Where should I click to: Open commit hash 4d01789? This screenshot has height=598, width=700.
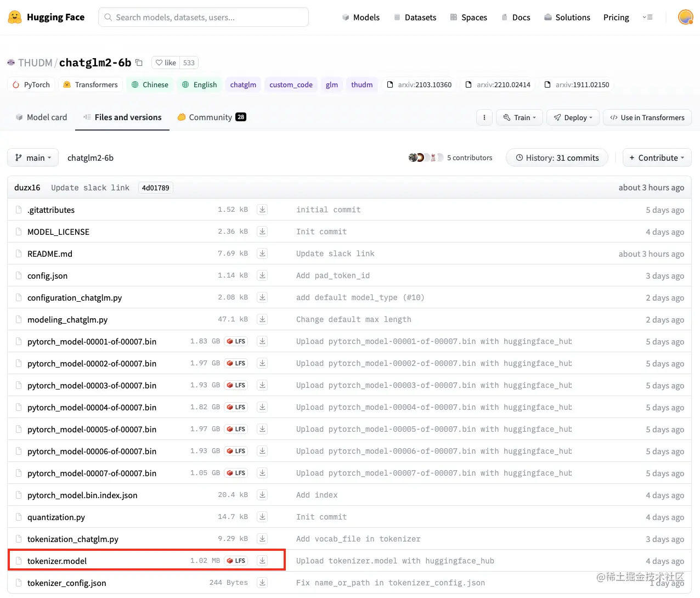point(156,188)
